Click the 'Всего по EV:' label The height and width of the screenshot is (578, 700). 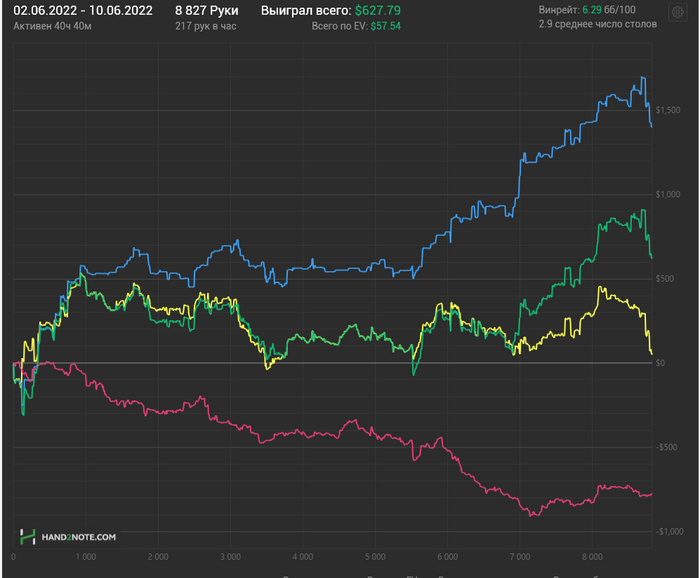pyautogui.click(x=340, y=26)
